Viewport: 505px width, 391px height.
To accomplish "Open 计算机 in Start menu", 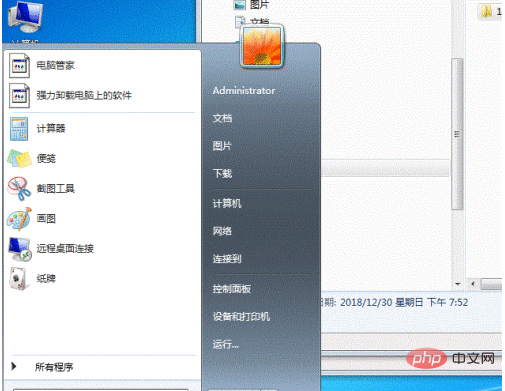I will (x=227, y=203).
